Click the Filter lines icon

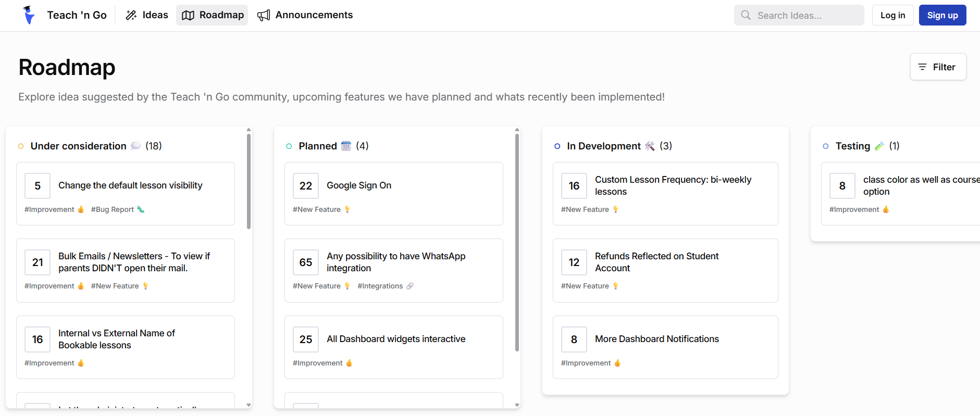(x=922, y=67)
